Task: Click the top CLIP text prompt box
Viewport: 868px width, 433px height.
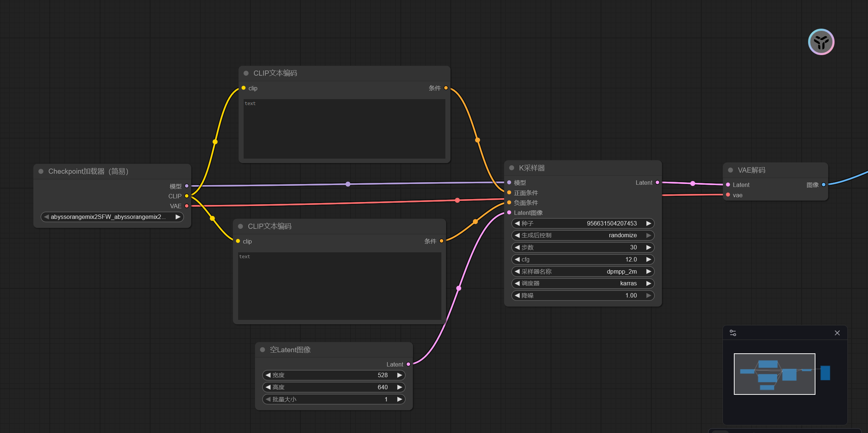Action: (344, 129)
